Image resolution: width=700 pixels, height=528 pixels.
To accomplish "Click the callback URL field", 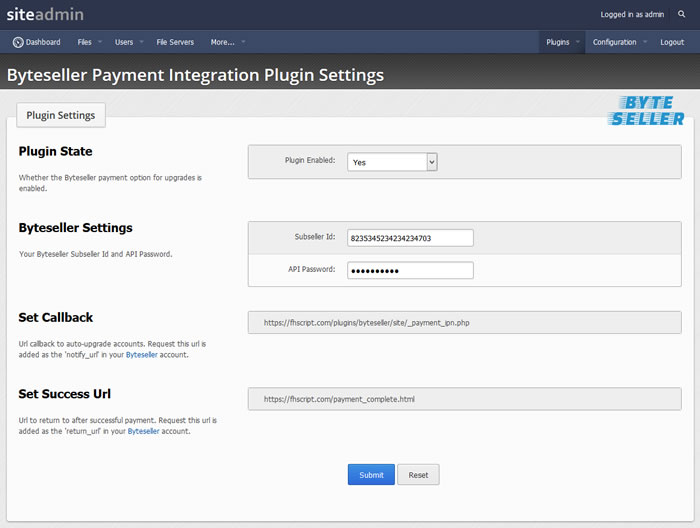I will tap(465, 322).
